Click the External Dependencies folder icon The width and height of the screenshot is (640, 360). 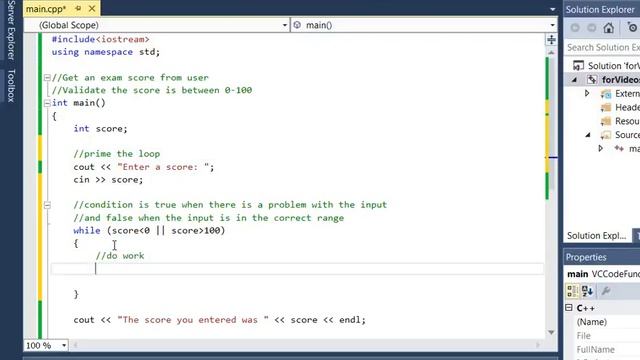coord(606,93)
